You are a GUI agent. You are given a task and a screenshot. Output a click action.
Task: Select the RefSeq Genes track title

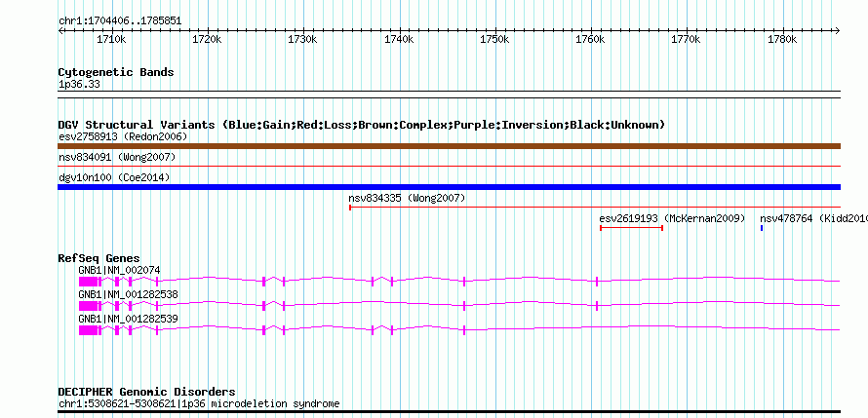[x=99, y=258]
